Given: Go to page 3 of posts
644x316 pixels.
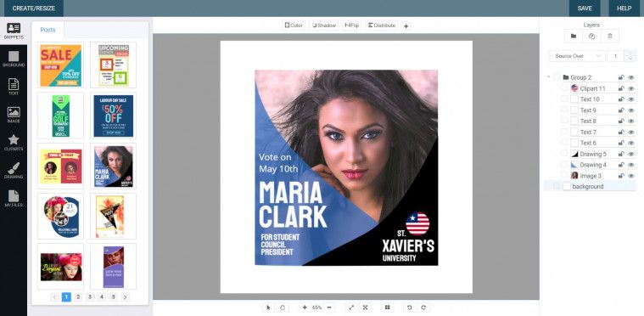Looking at the screenshot, I should pos(90,296).
